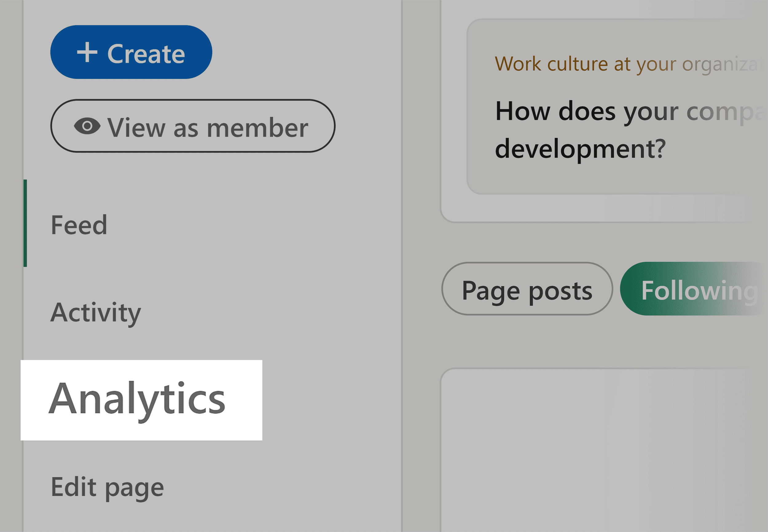This screenshot has height=532, width=768.
Task: Switch to the Activity section
Action: pyautogui.click(x=95, y=312)
